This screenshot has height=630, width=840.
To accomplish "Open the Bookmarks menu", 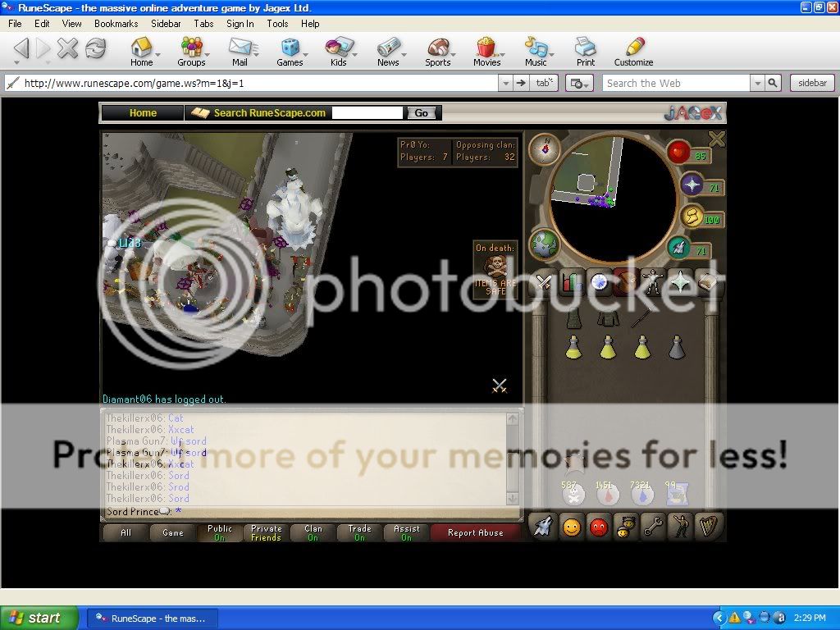I will (x=116, y=24).
